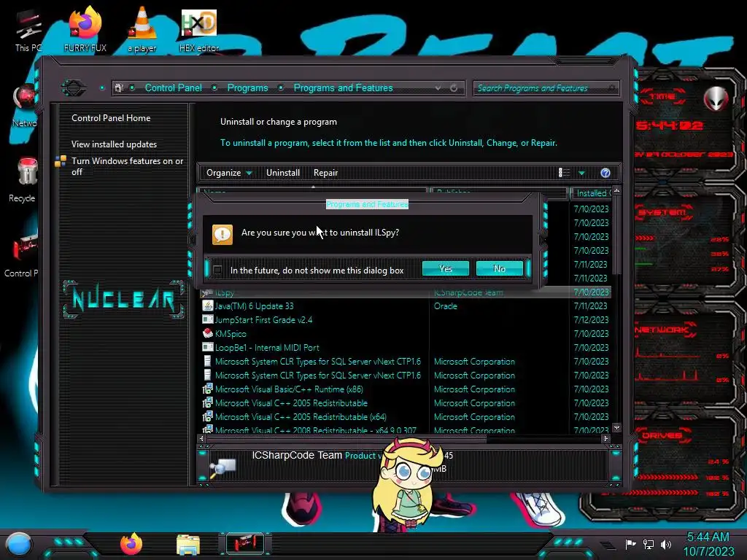Select the KMSpico name in the list
The width and height of the screenshot is (747, 560).
[x=231, y=334]
